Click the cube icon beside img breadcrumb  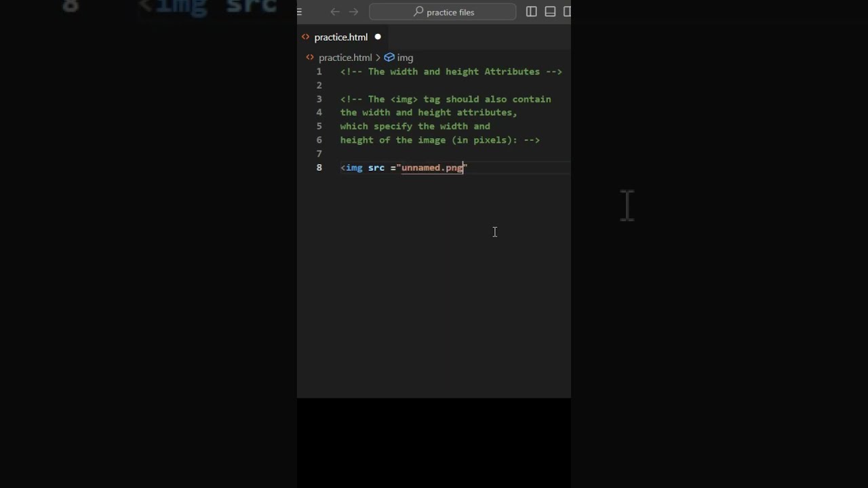[389, 58]
